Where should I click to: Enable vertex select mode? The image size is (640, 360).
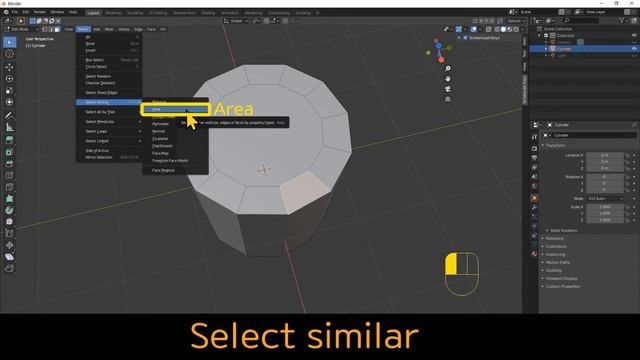[44, 29]
